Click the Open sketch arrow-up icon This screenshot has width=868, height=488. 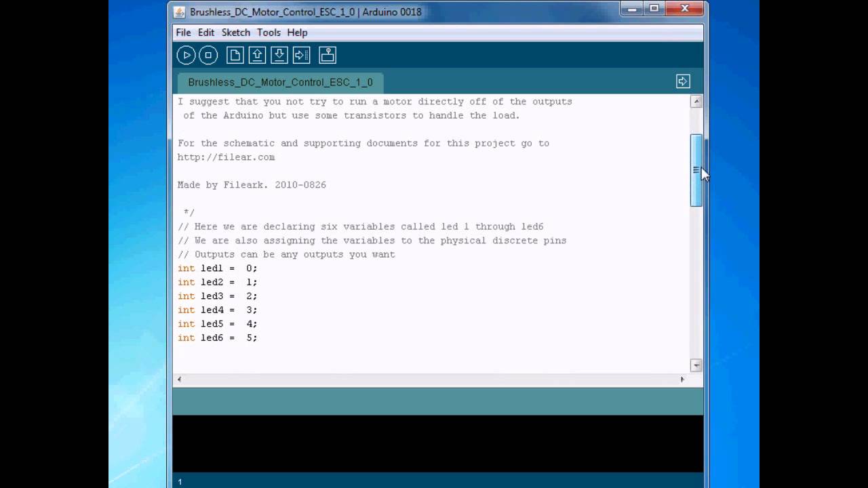point(257,56)
